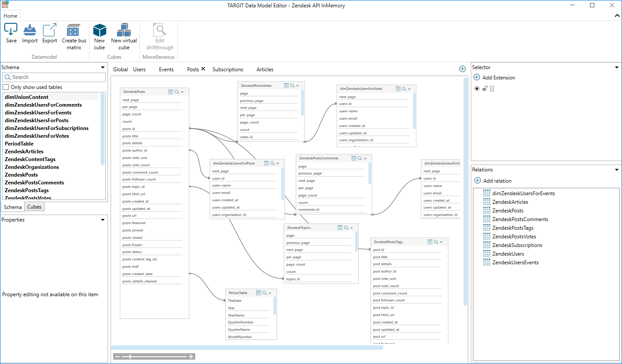Collapse the ribbon with the chevron
This screenshot has width=622, height=364.
[617, 16]
